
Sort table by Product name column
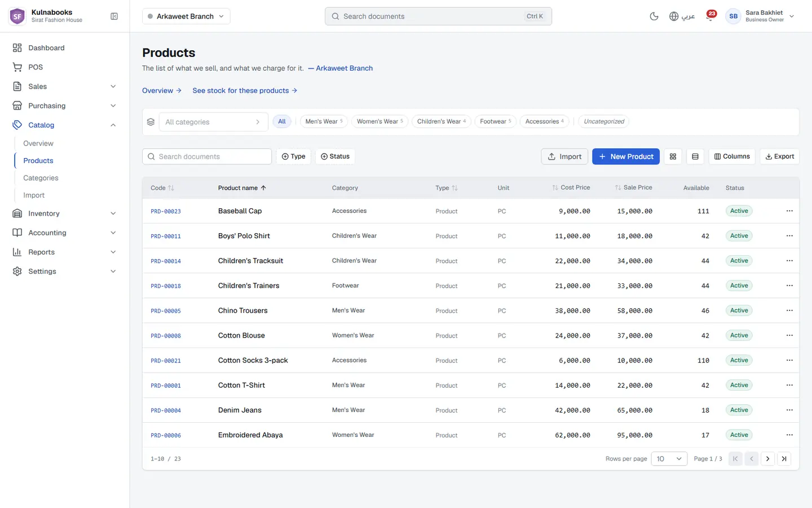pyautogui.click(x=242, y=188)
